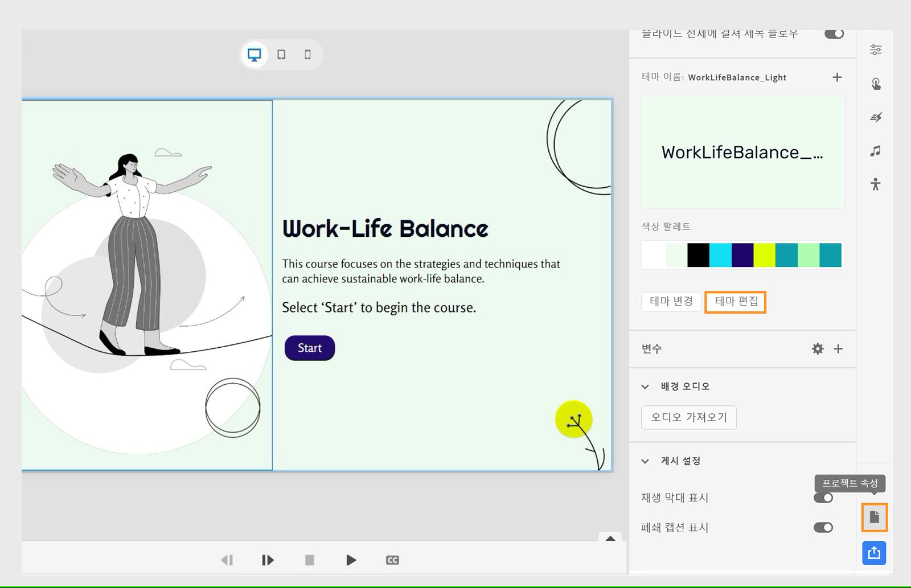Stop the preview playback
This screenshot has height=588, width=911.
click(310, 560)
